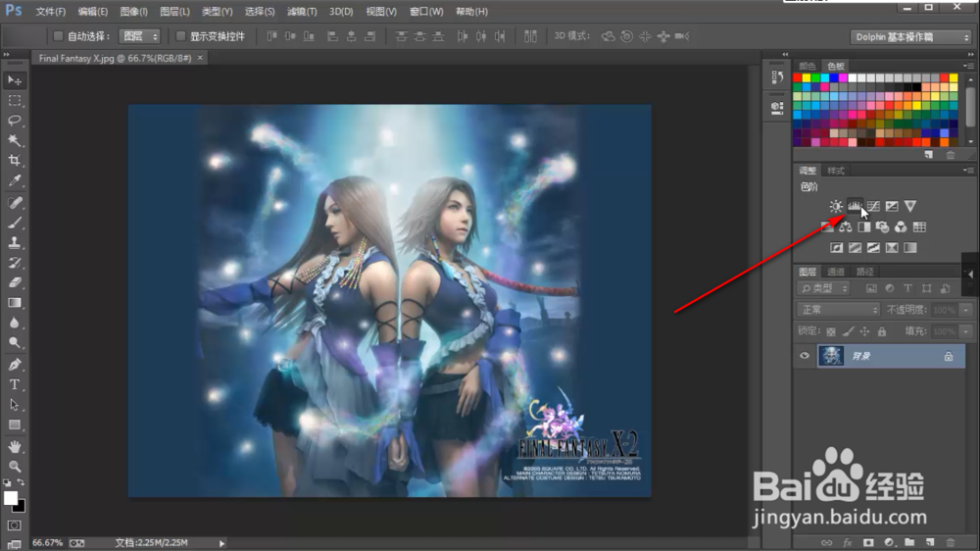Screen dimensions: 980x551
Task: Select the Rectangle shape tool
Action: (15, 426)
